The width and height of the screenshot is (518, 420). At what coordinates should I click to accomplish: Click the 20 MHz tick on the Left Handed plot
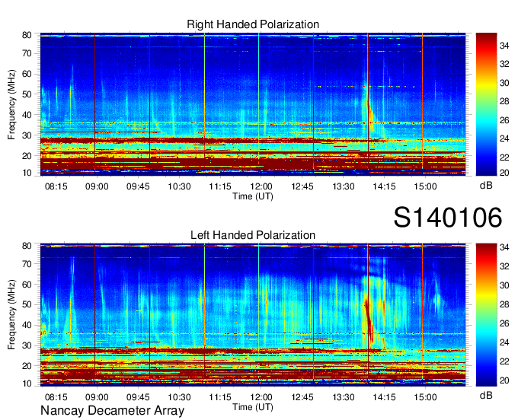(x=27, y=366)
